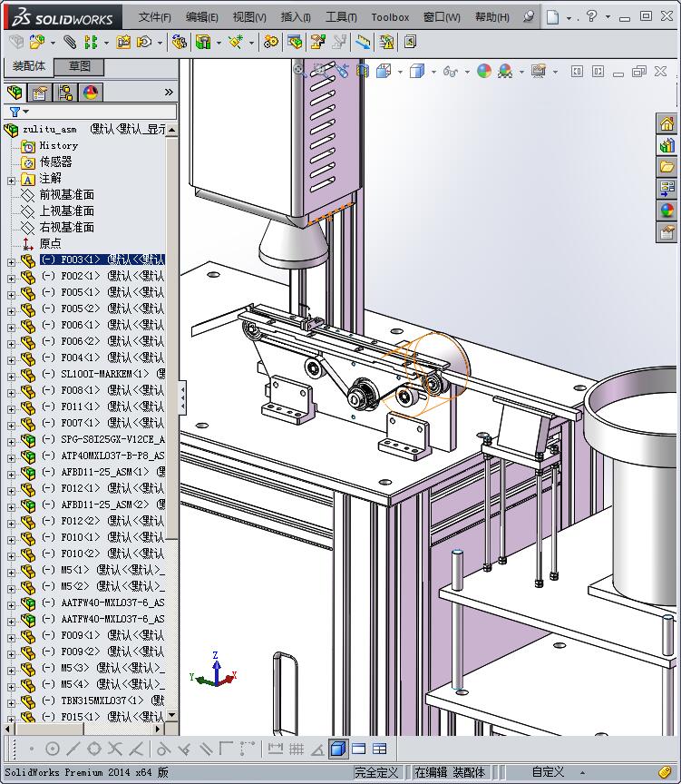Viewport: 681px width, 784px height.
Task: Click the Mate paperclip icon
Action: (x=70, y=42)
